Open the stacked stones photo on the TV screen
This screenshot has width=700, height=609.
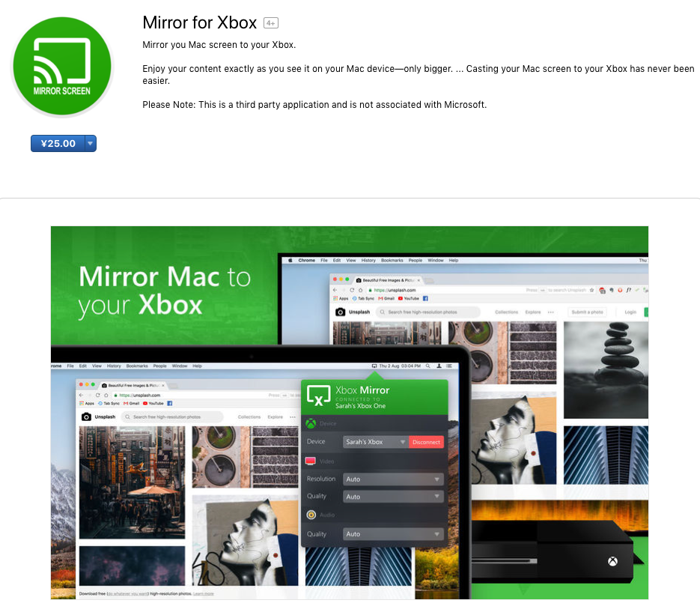(606, 370)
